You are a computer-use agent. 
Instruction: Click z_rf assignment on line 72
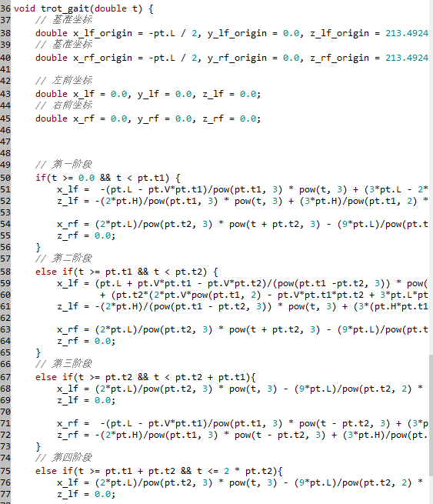pos(242,435)
